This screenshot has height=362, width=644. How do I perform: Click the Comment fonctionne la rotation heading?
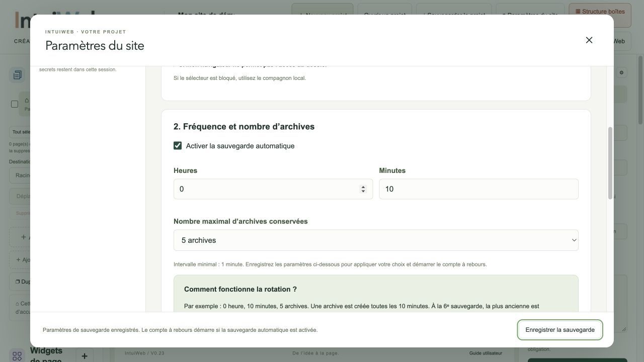(240, 289)
